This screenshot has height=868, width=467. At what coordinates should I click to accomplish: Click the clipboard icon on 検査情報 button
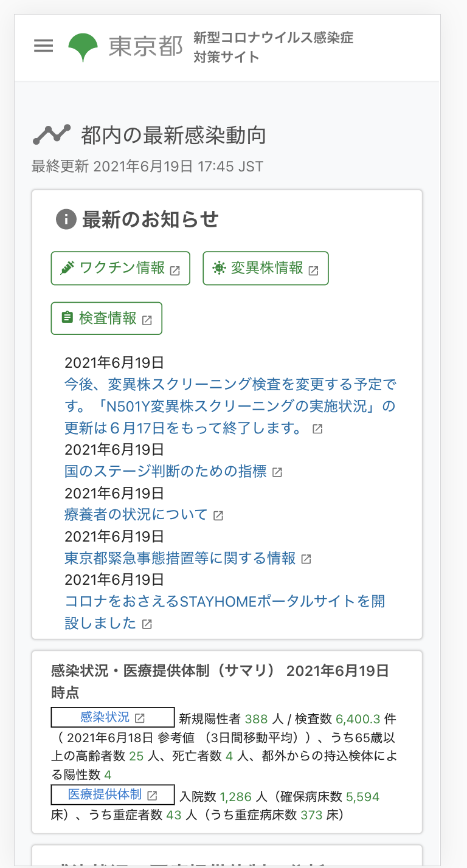click(x=67, y=318)
